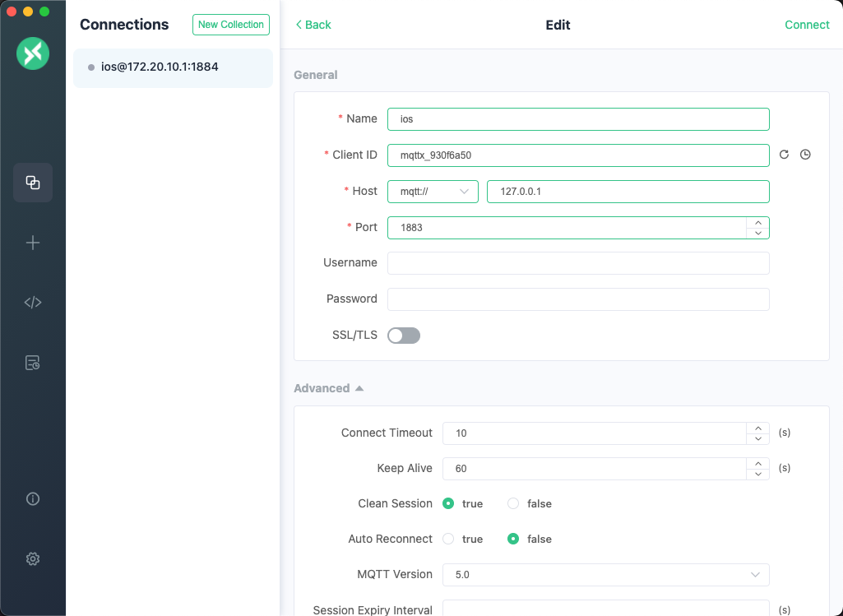Select the ios@172.20.10.1:1884 connection
Screen dimensions: 843x616
[173, 67]
